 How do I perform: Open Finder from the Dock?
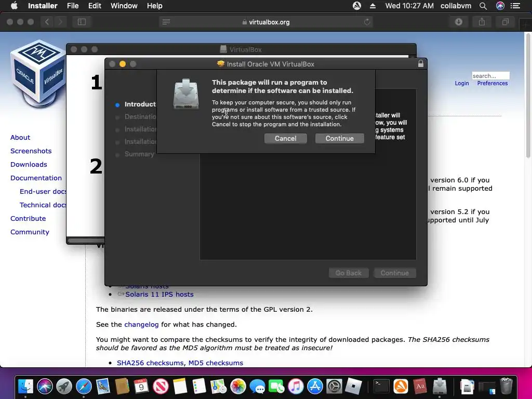(x=25, y=386)
